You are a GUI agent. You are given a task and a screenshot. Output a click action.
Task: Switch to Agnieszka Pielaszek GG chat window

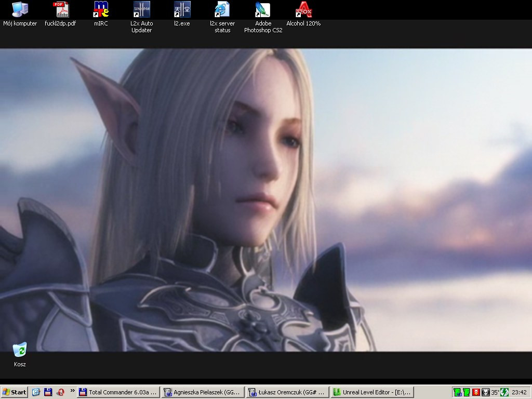203,392
